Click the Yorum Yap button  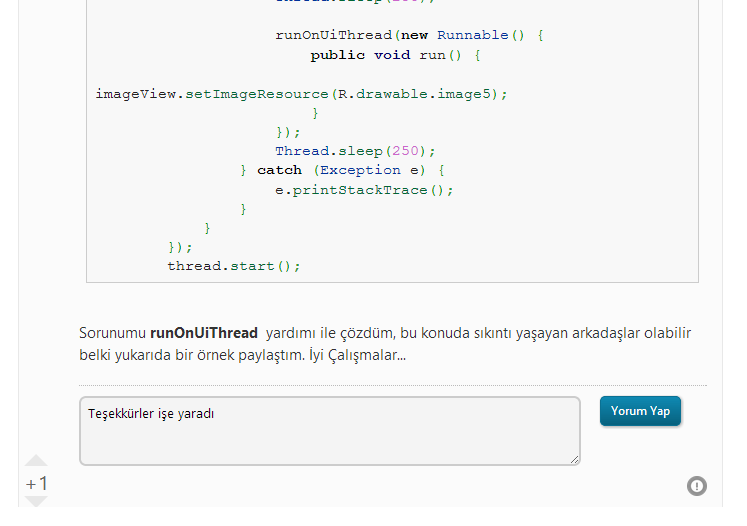click(640, 411)
